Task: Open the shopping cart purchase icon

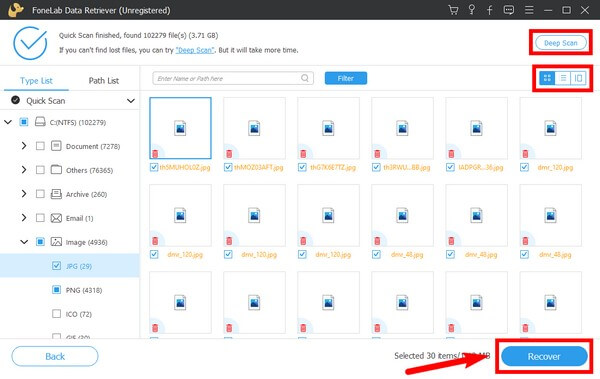Action: 453,10
